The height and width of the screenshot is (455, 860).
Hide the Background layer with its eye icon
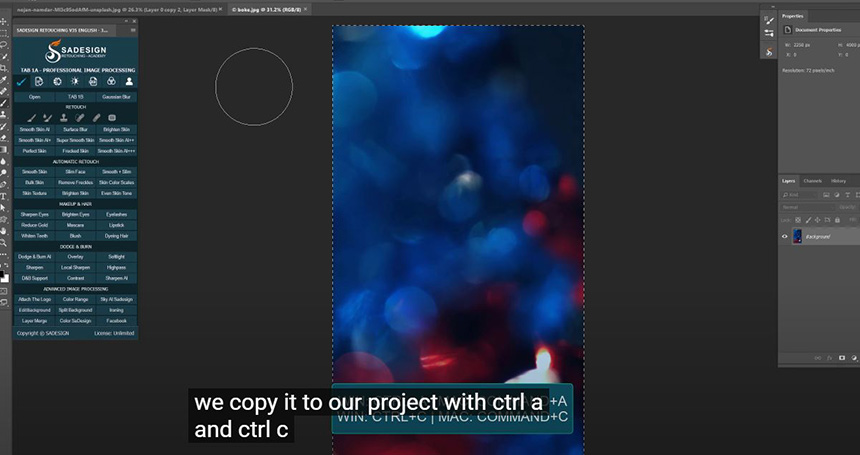pyautogui.click(x=785, y=237)
